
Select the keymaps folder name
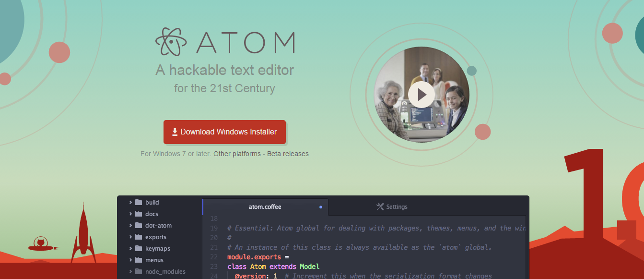click(158, 248)
